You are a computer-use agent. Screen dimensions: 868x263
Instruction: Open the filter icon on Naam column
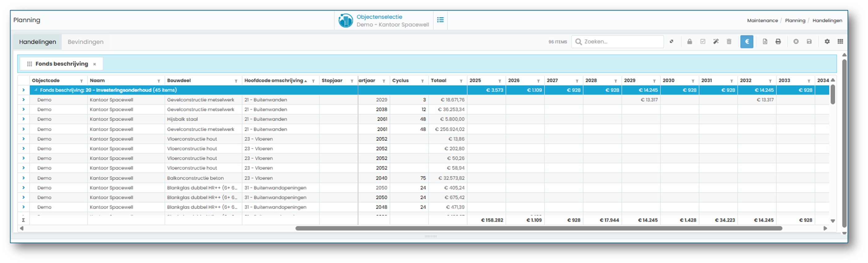coord(158,81)
